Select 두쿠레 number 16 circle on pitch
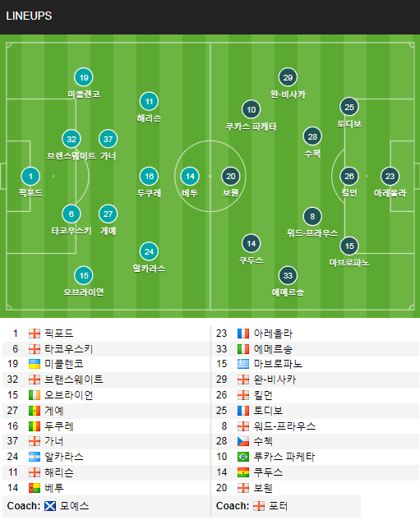 coord(149,176)
